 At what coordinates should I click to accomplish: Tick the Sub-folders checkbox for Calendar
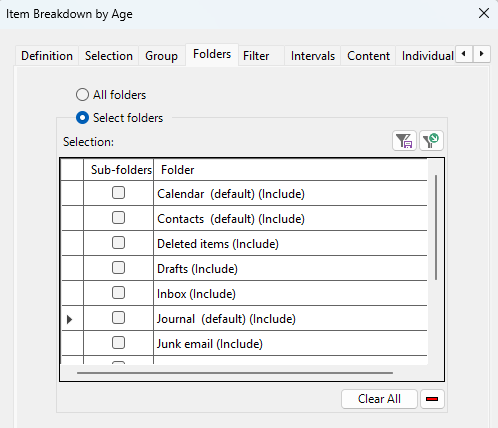pyautogui.click(x=118, y=193)
